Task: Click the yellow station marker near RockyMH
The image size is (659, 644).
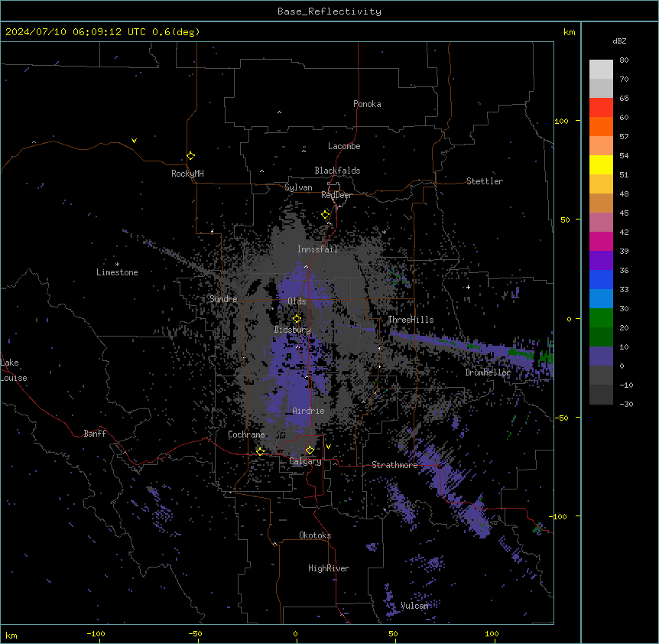Action: coord(190,156)
